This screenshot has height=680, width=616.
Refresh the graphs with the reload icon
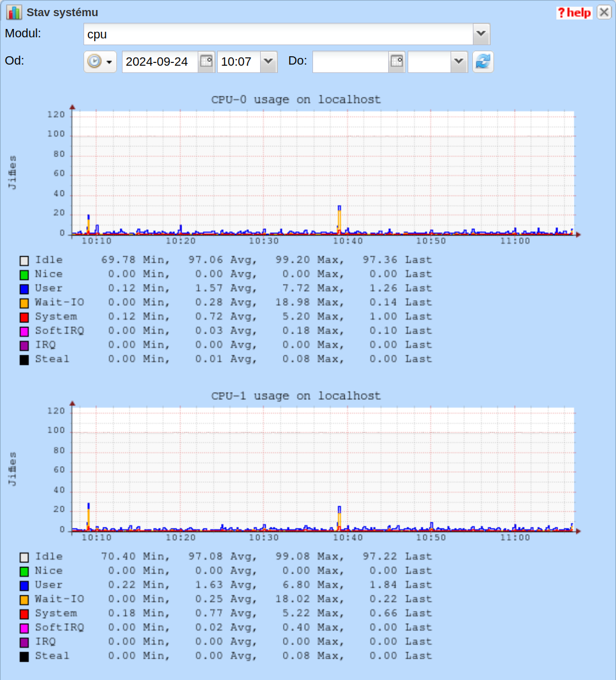(483, 62)
